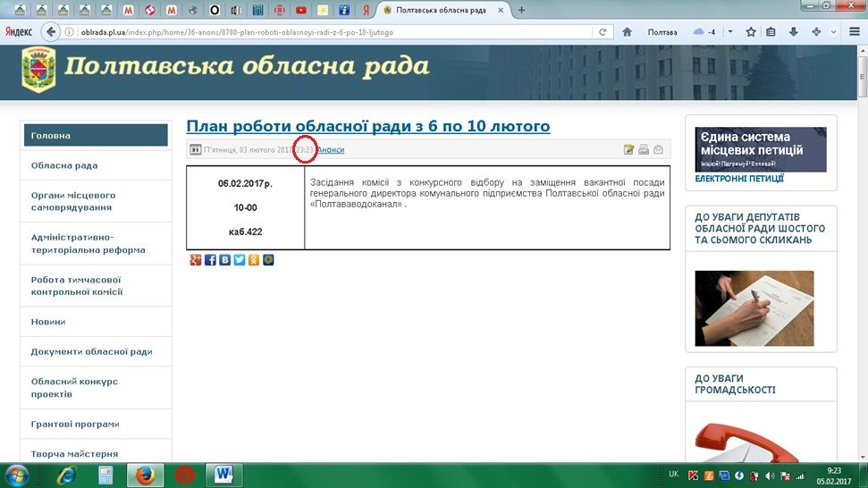868x488 pixels.
Task: Click the print article icon
Action: click(644, 149)
